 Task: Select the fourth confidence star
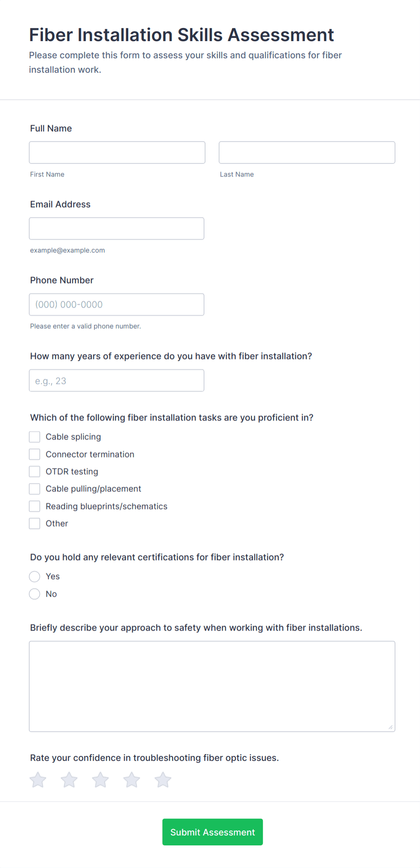tap(131, 779)
